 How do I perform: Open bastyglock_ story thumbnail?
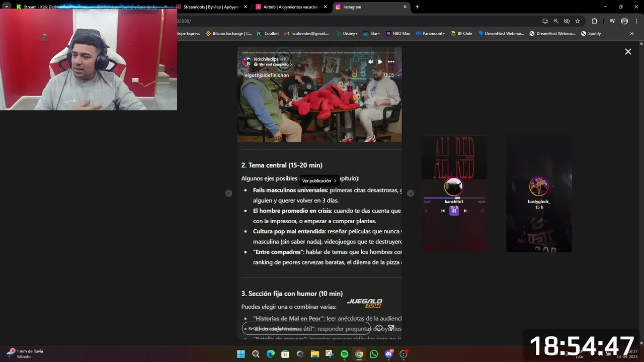[x=539, y=194]
